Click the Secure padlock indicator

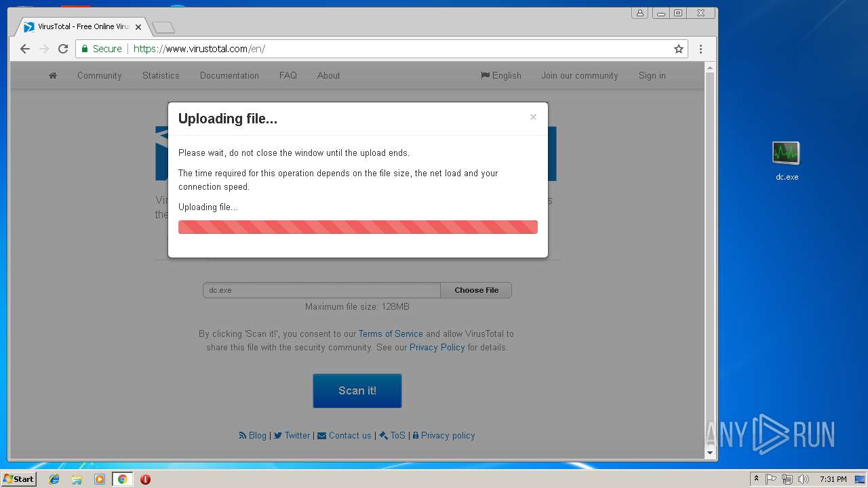tap(102, 49)
